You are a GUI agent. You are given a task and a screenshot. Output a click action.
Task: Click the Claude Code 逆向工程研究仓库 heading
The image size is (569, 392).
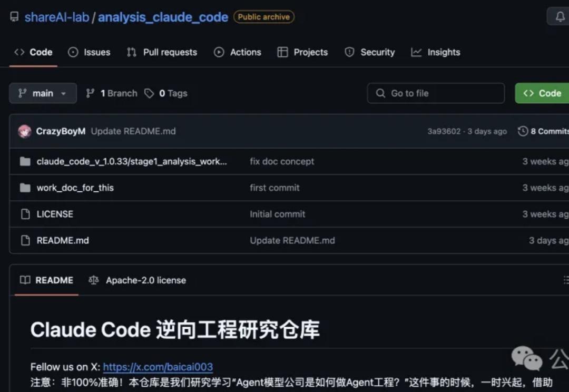point(175,330)
